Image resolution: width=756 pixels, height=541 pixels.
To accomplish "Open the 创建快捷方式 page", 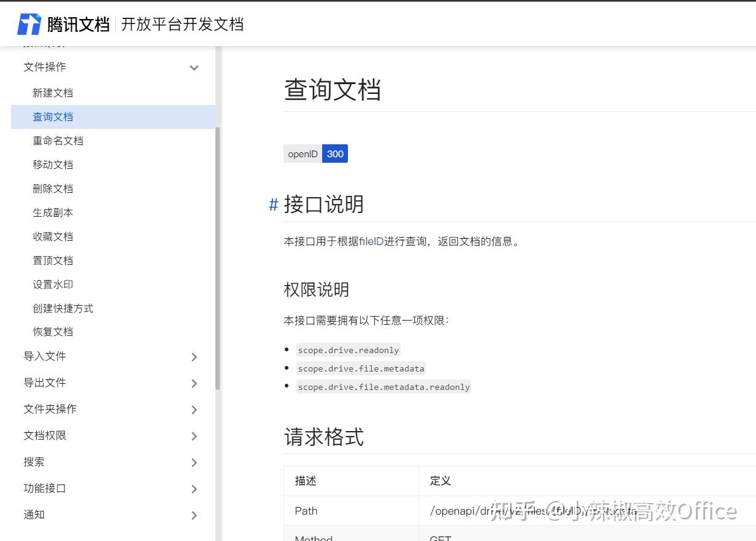I will tap(63, 308).
